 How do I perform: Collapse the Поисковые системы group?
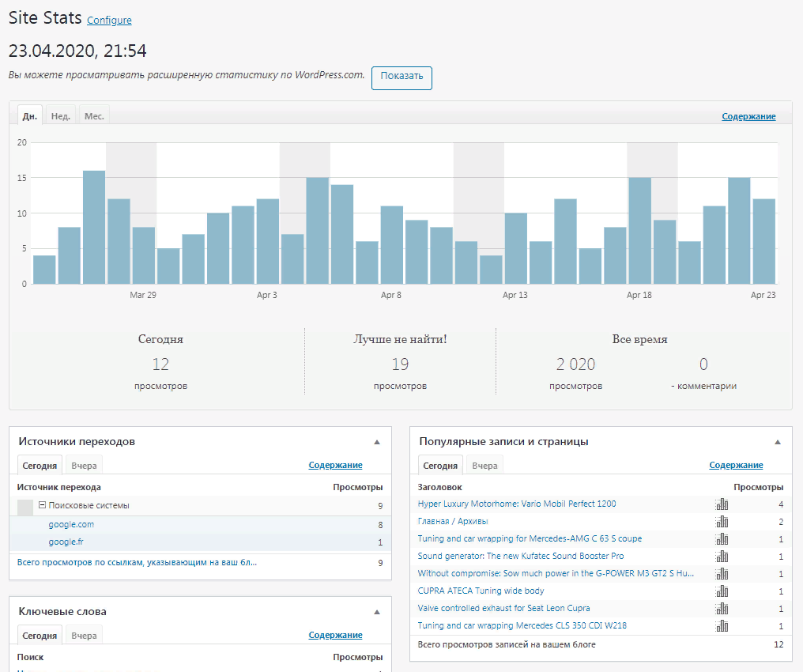pos(43,505)
